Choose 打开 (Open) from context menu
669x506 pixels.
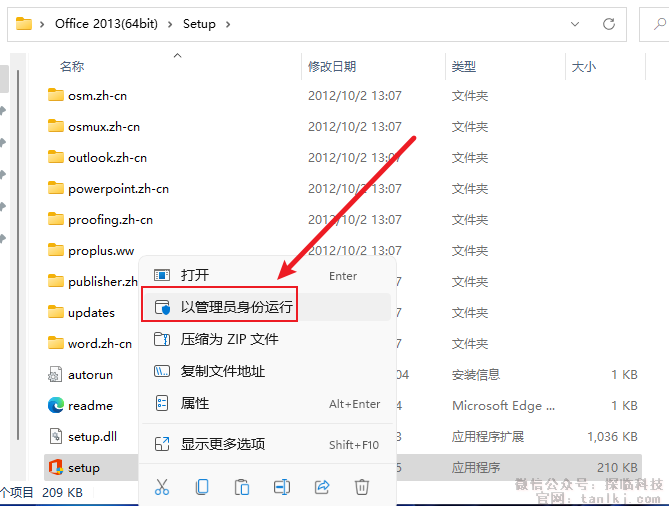pyautogui.click(x=267, y=275)
